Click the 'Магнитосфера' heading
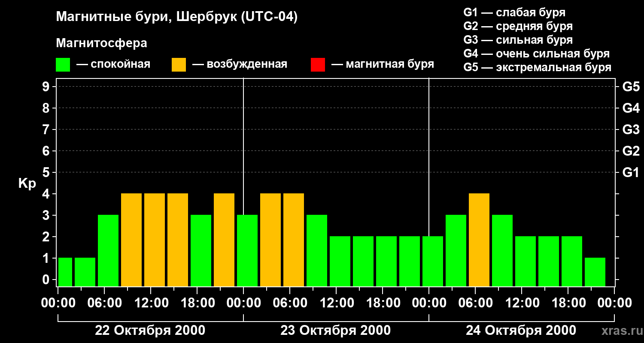Screen dimensions: 644x343 click(x=102, y=43)
